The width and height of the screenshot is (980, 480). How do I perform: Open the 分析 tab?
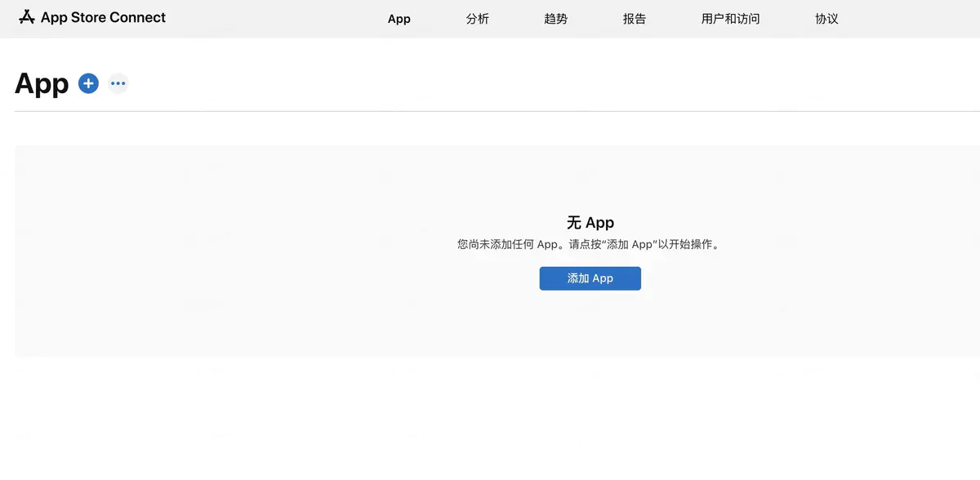[x=478, y=19]
